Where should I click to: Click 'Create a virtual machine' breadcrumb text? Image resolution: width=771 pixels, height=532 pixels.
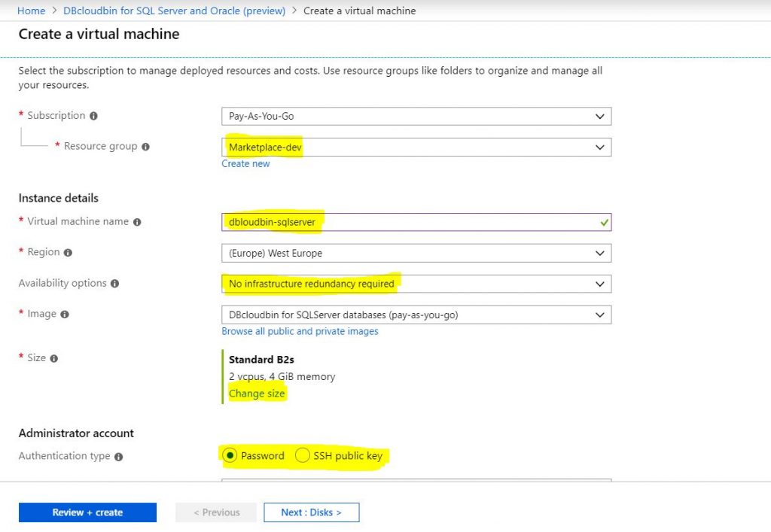(x=359, y=11)
